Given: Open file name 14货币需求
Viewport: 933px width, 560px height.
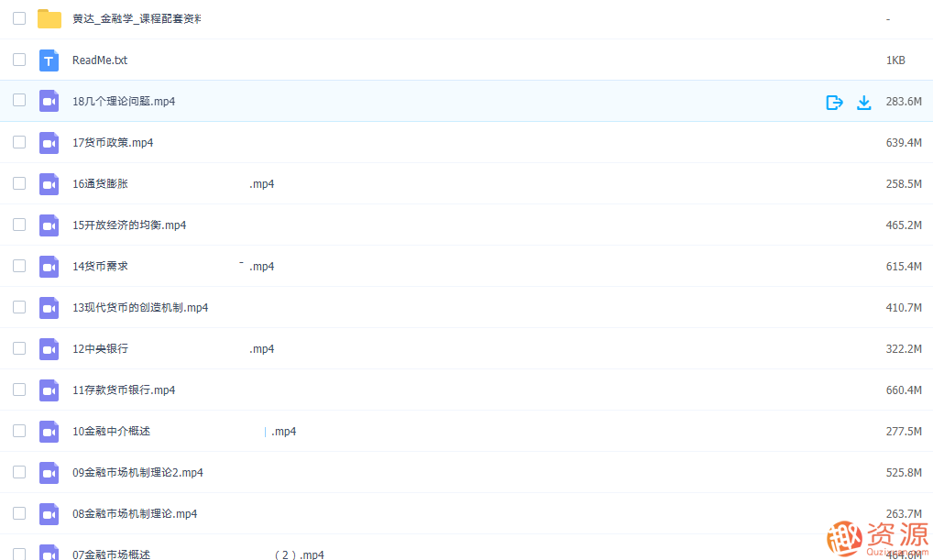Looking at the screenshot, I should point(100,267).
